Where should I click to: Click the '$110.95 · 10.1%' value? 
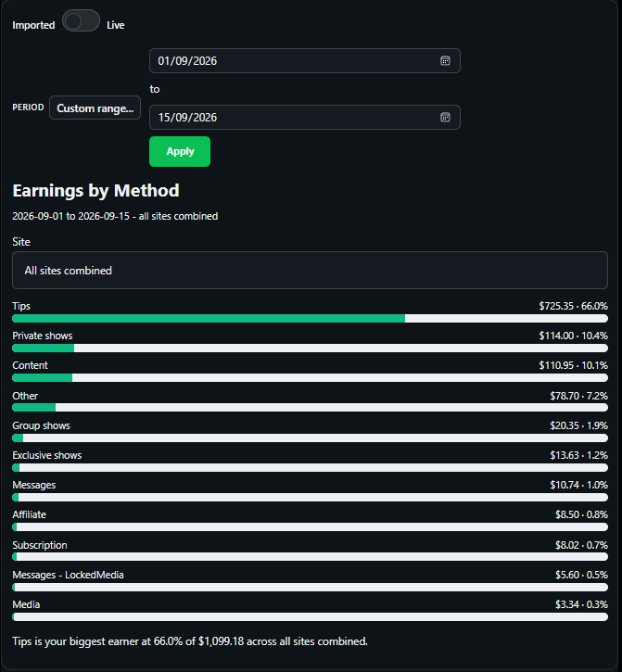(573, 365)
